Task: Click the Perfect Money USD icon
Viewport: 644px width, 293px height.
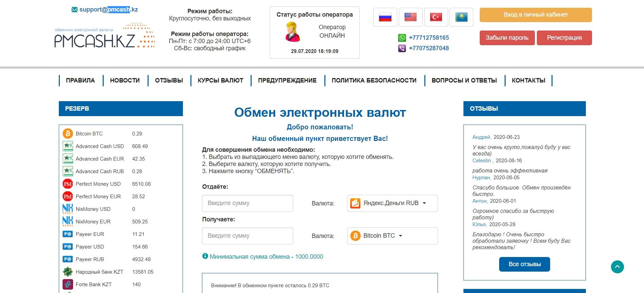Action: click(x=68, y=184)
